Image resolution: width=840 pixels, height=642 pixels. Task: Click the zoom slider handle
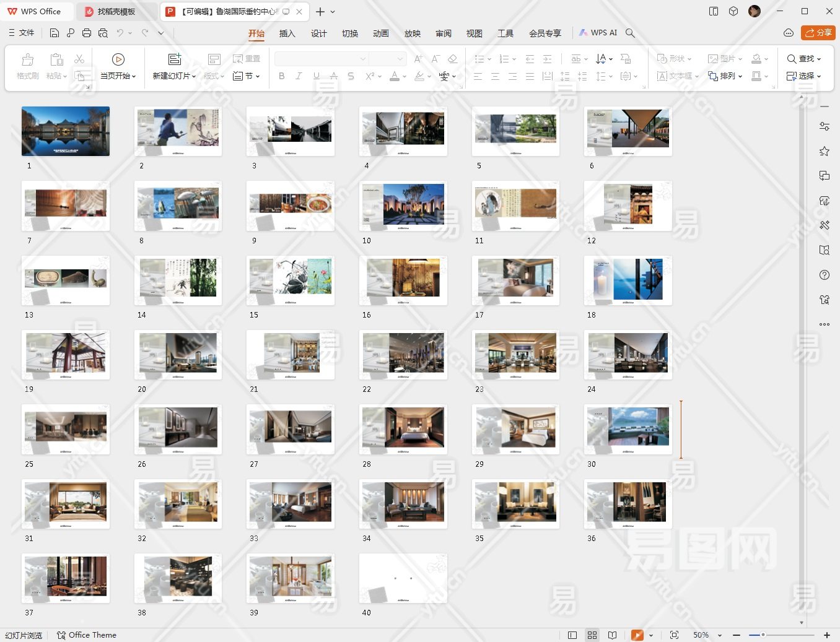763,635
